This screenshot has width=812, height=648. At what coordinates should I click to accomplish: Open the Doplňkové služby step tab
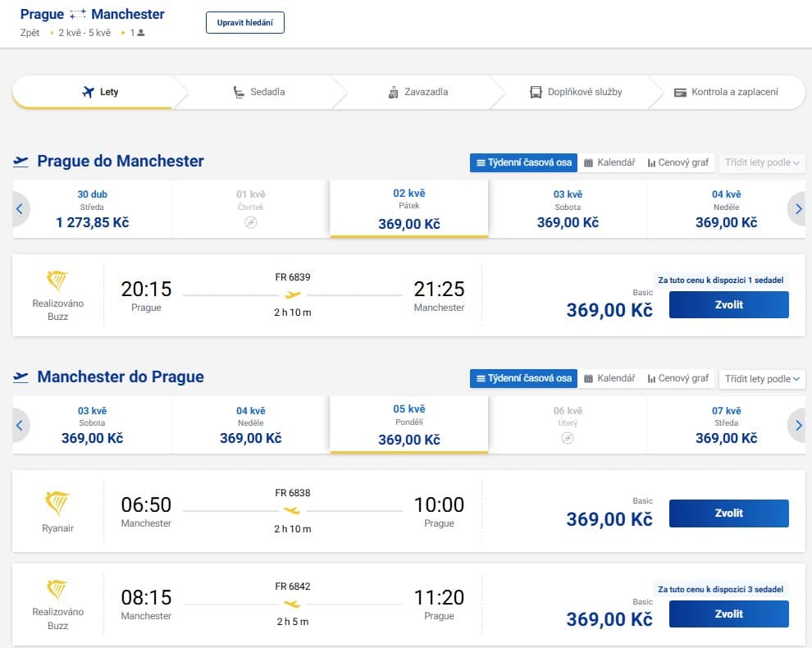(576, 92)
